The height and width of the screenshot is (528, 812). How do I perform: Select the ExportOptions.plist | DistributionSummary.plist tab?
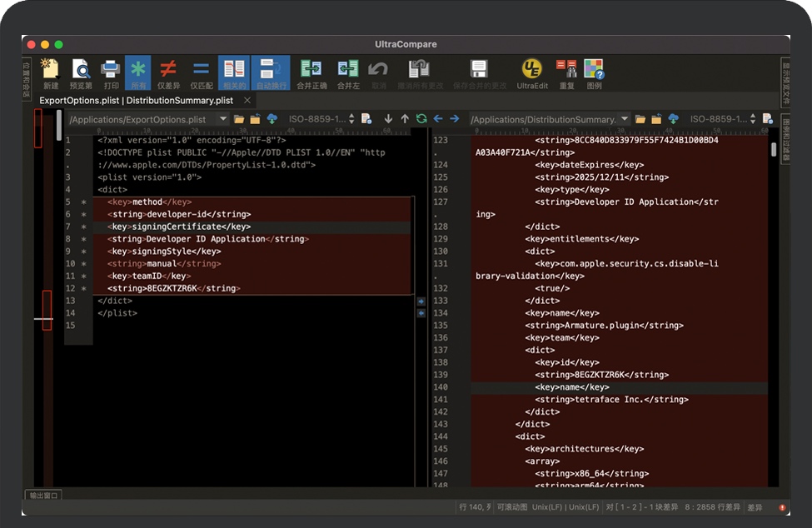point(136,101)
